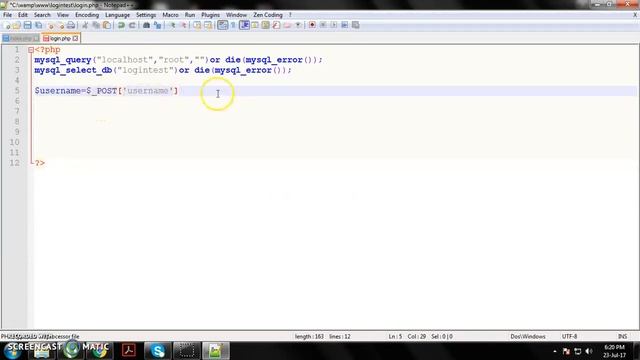Switch to the first inactive document tab

pyautogui.click(x=20, y=38)
